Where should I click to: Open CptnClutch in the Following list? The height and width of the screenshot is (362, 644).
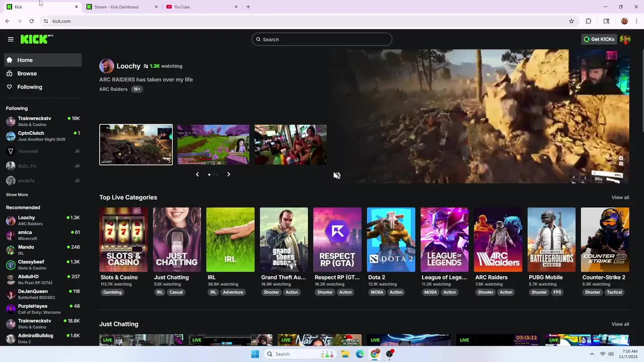(43, 136)
